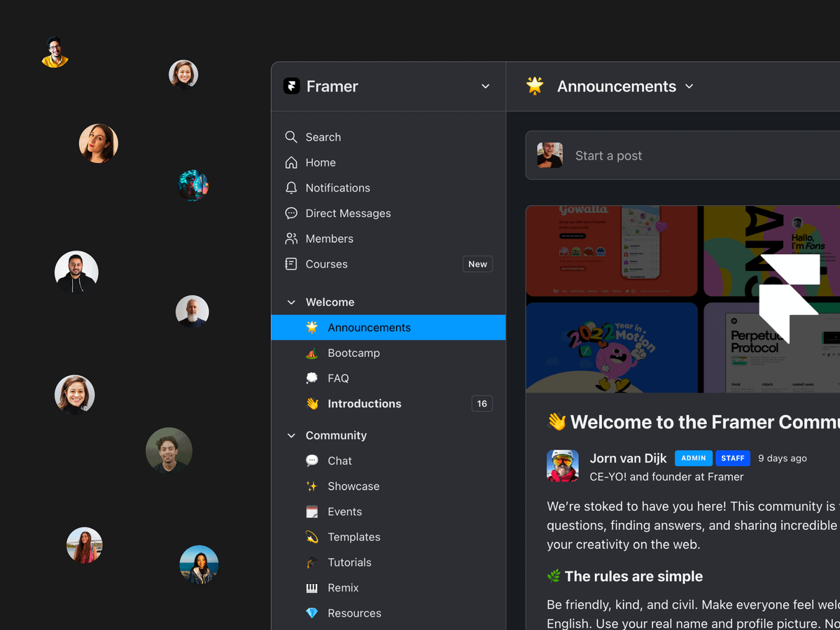Open Jorn van Dijk's profile link
This screenshot has width=840, height=630.
[628, 458]
